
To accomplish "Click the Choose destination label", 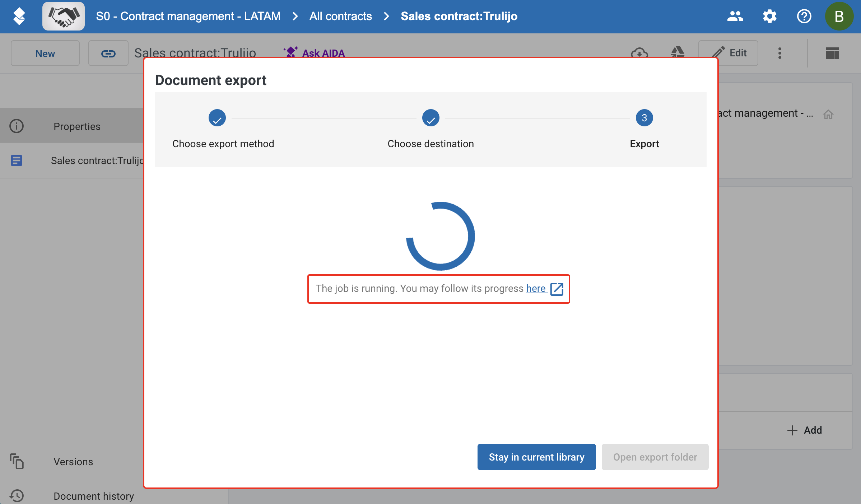I will [x=430, y=144].
